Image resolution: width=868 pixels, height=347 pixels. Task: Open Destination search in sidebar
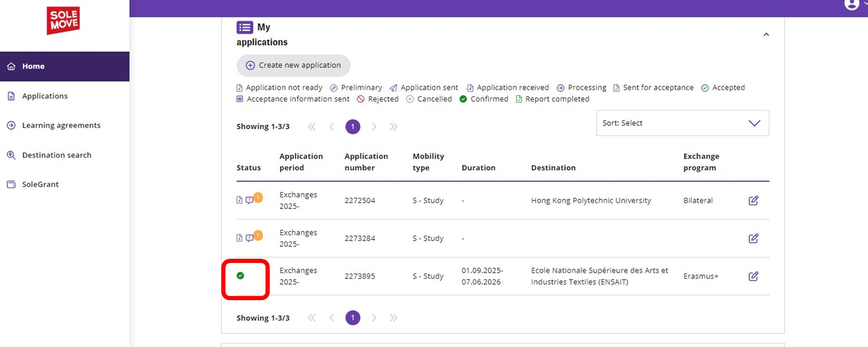coord(56,155)
